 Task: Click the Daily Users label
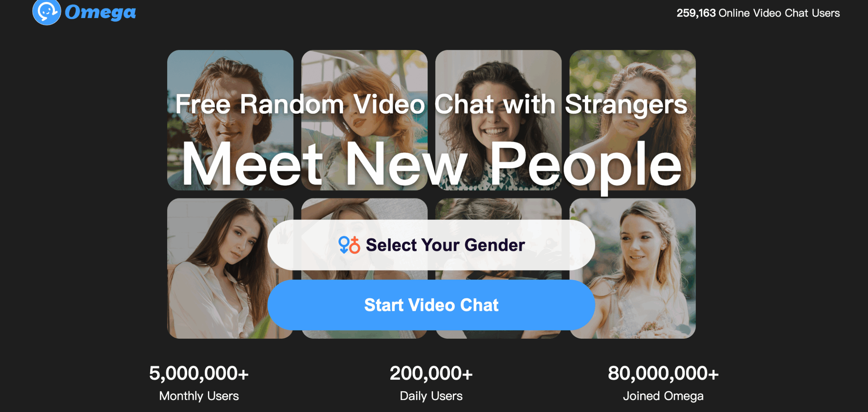(x=431, y=396)
